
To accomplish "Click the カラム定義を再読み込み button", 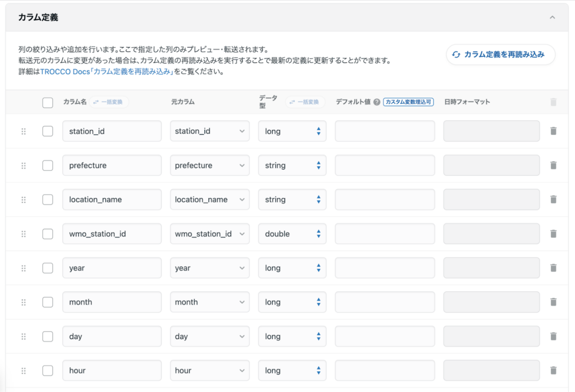I will click(x=500, y=54).
